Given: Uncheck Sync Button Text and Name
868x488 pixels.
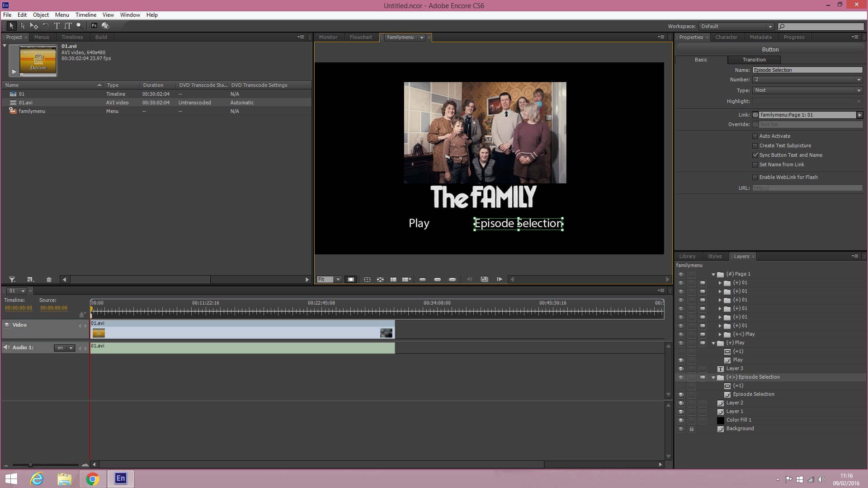Looking at the screenshot, I should point(755,155).
